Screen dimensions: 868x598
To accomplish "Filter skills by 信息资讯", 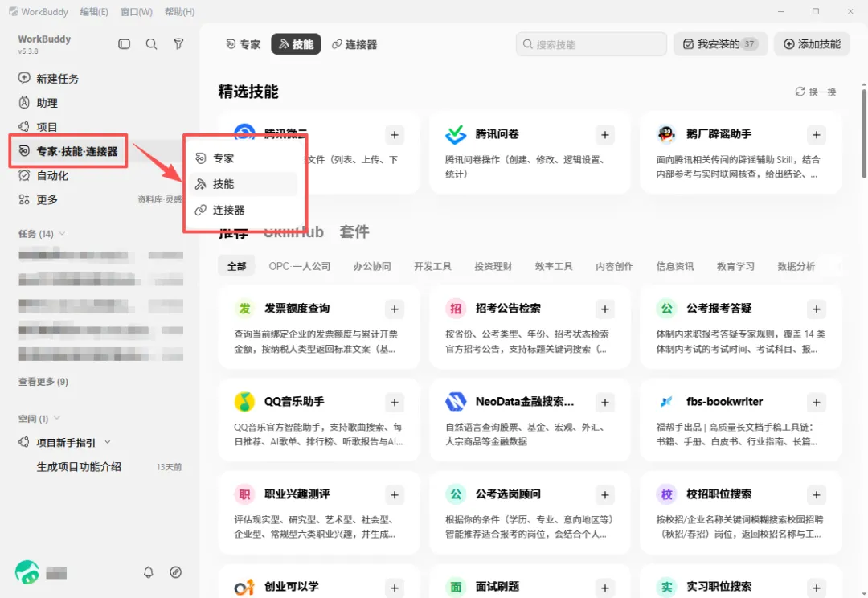I will coord(675,266).
